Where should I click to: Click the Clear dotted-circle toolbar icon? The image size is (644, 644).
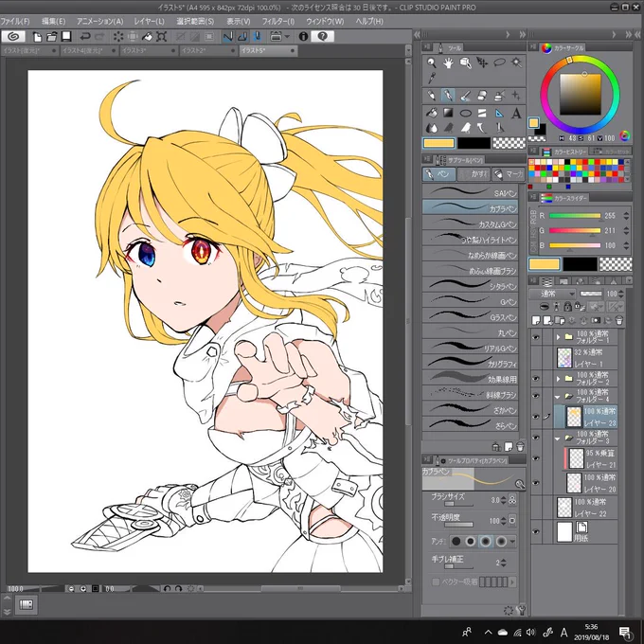coord(118,37)
